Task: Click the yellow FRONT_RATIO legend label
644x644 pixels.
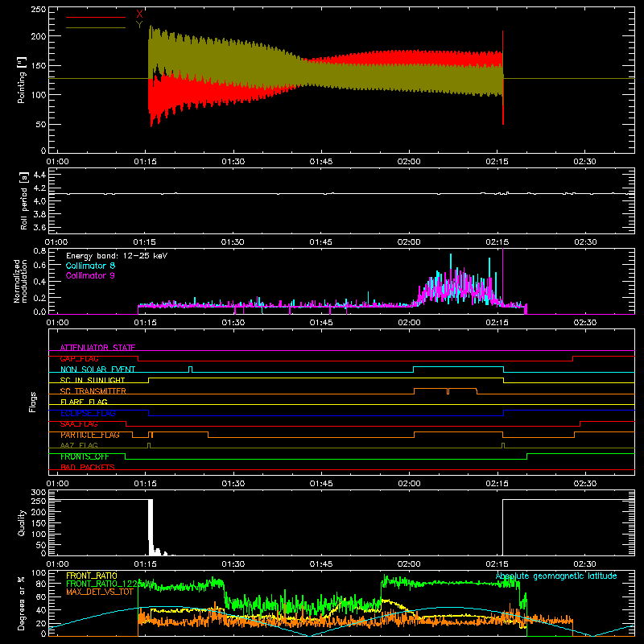Action: 92,576
